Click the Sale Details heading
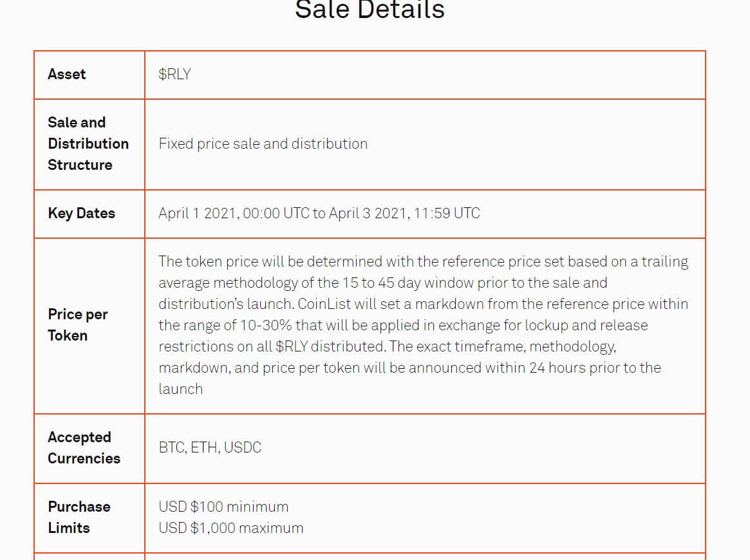This screenshot has width=750, height=560. (370, 9)
